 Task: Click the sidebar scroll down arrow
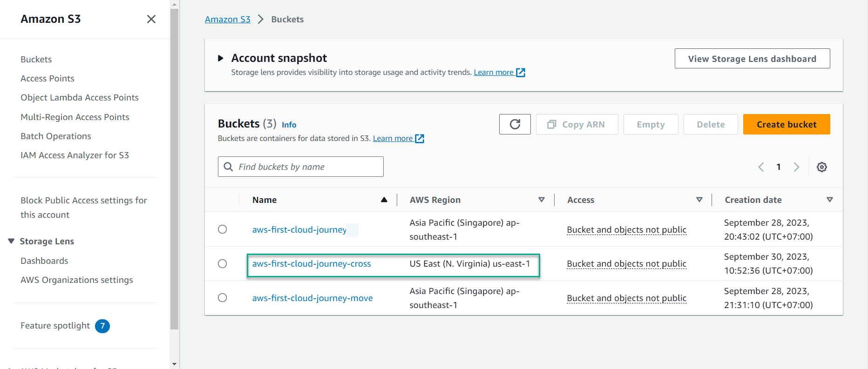tap(175, 364)
